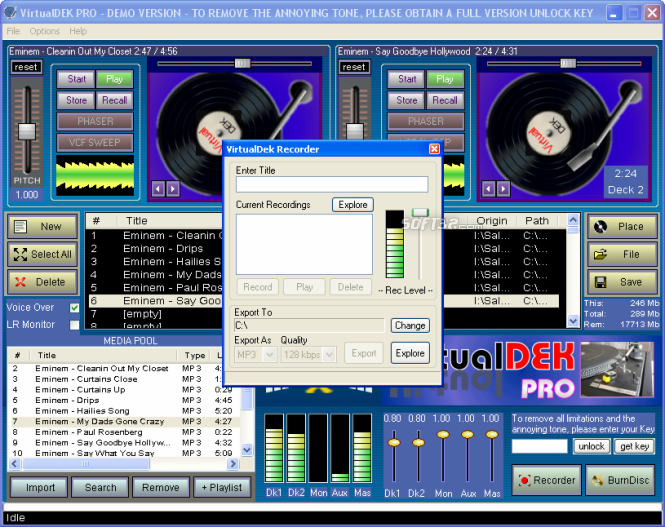Enable the LR Monitor checkbox
Screen dimensions: 665x527
(x=74, y=325)
